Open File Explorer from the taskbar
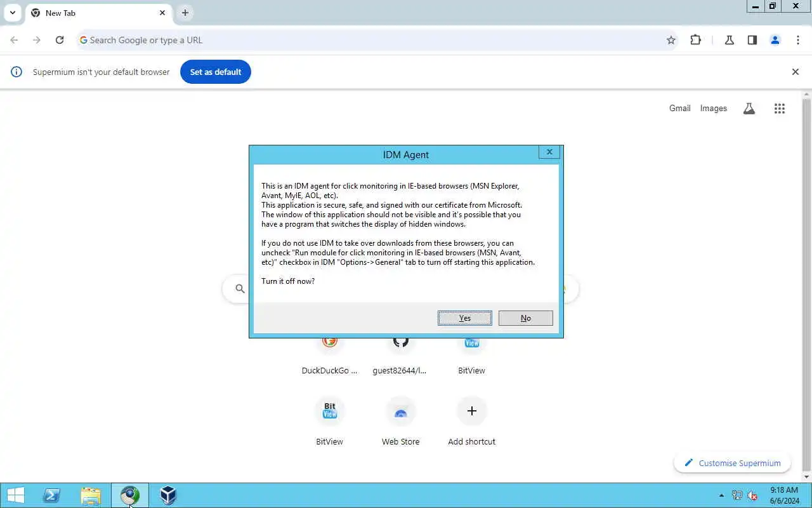The height and width of the screenshot is (508, 812). [x=91, y=495]
